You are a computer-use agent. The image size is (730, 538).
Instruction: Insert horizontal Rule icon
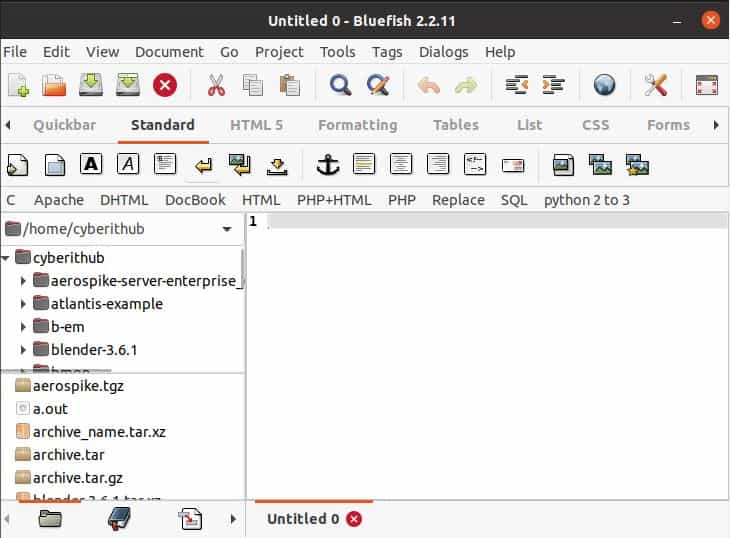[364, 164]
